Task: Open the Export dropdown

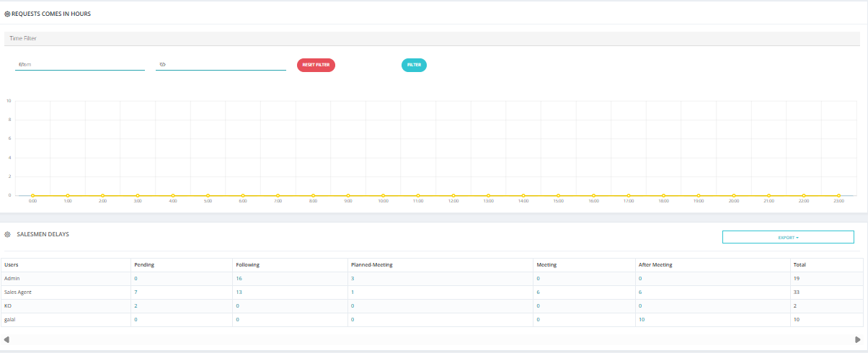Action: pyautogui.click(x=788, y=237)
